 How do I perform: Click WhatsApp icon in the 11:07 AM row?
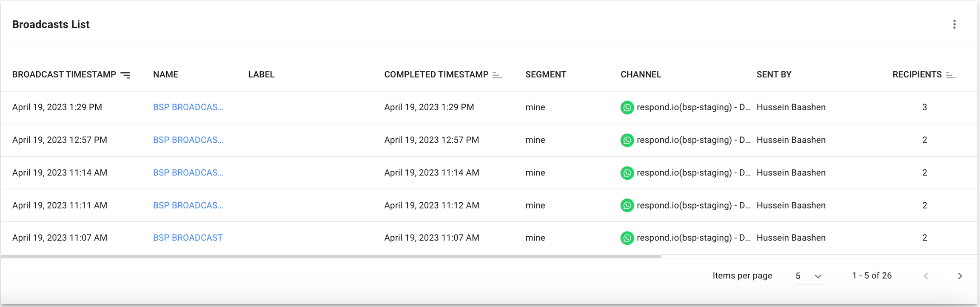pos(627,238)
